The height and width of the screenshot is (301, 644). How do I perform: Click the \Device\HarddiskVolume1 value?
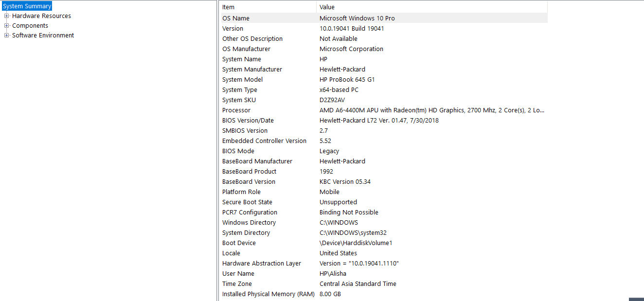pos(356,243)
